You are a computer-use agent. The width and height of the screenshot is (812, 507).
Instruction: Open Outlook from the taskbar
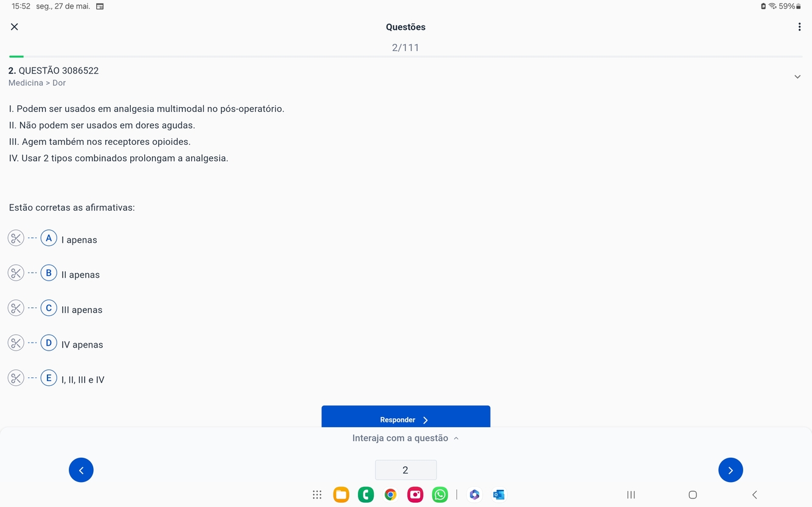(499, 495)
